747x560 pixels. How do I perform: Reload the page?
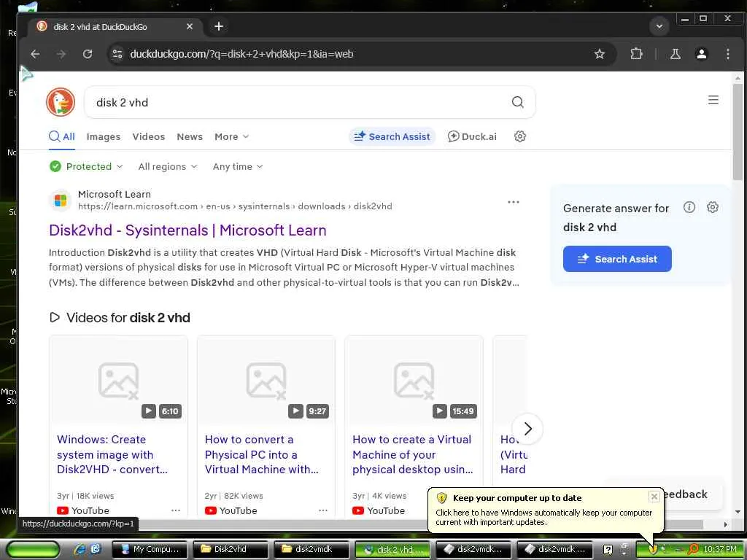click(88, 54)
